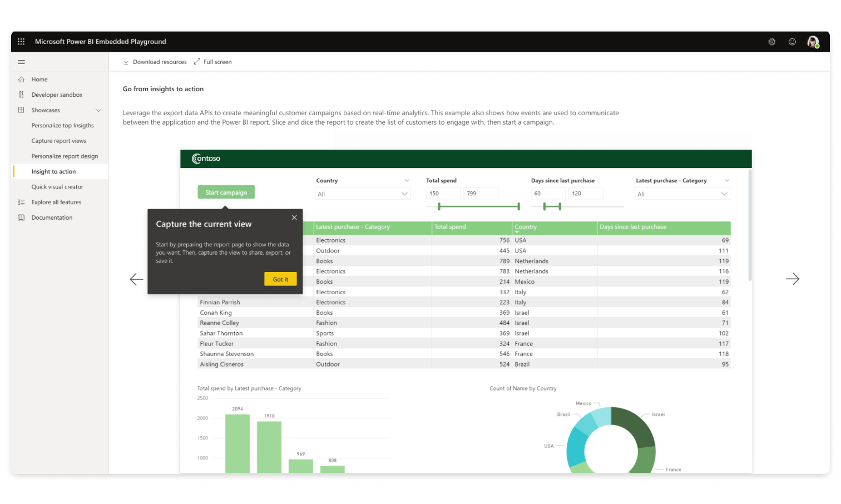Go to previous showcase arrow
The image size is (841, 504).
coord(136,279)
